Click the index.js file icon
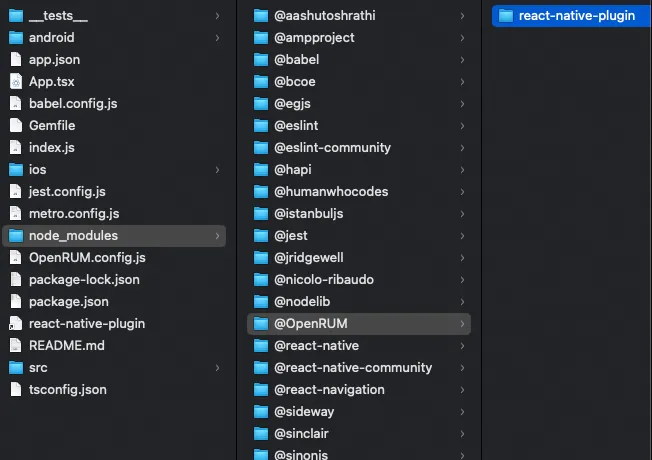This screenshot has height=460, width=652. coord(16,148)
